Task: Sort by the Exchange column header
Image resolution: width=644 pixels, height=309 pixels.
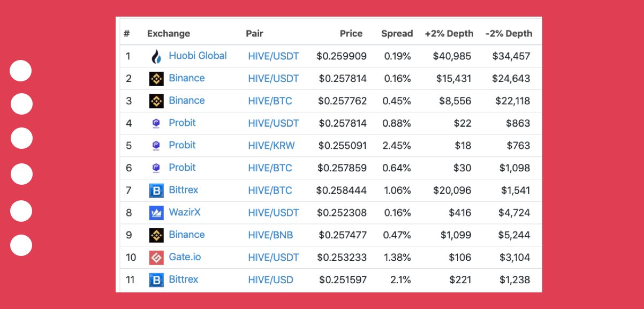Action: tap(169, 34)
